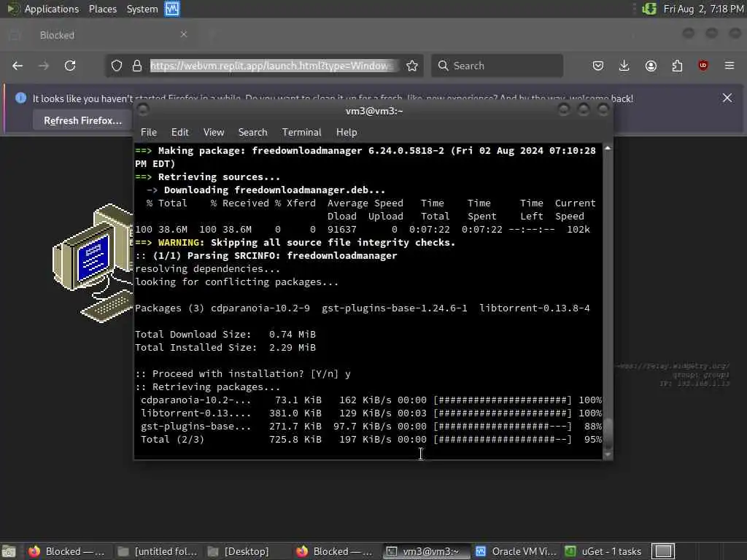
Task: Click terminal scrollbar up arrow
Action: (608, 149)
